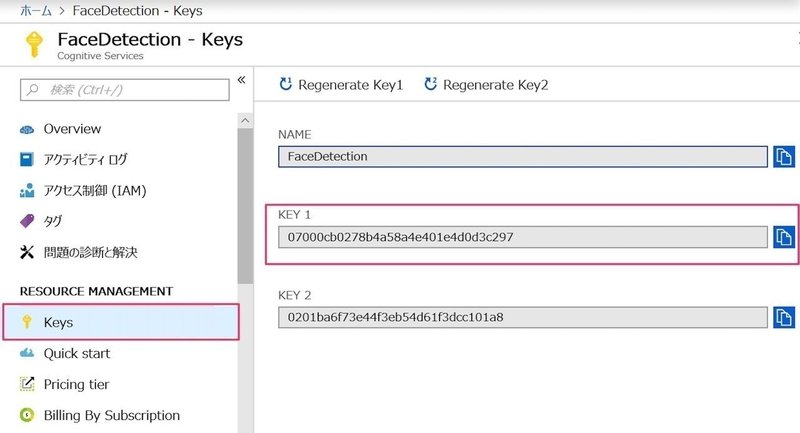The image size is (800, 433).
Task: Click the RESOURCE MANAGEMENT section heading
Action: pos(96,291)
